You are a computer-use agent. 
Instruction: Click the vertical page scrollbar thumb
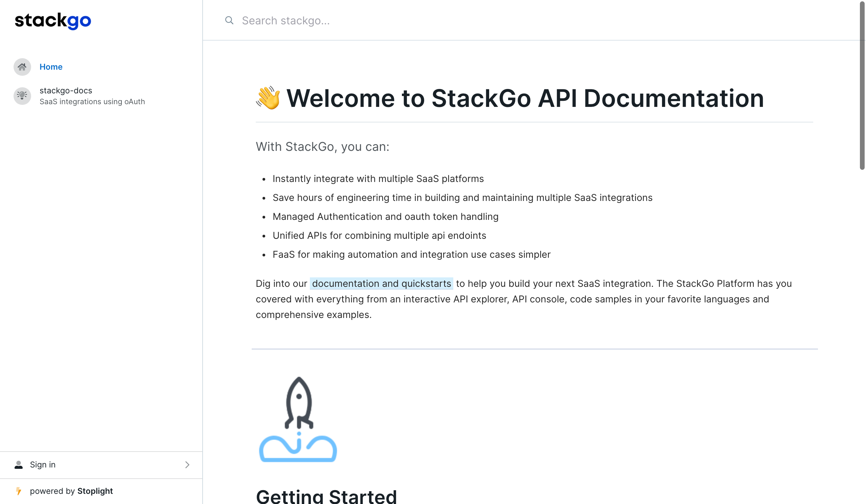(862, 85)
